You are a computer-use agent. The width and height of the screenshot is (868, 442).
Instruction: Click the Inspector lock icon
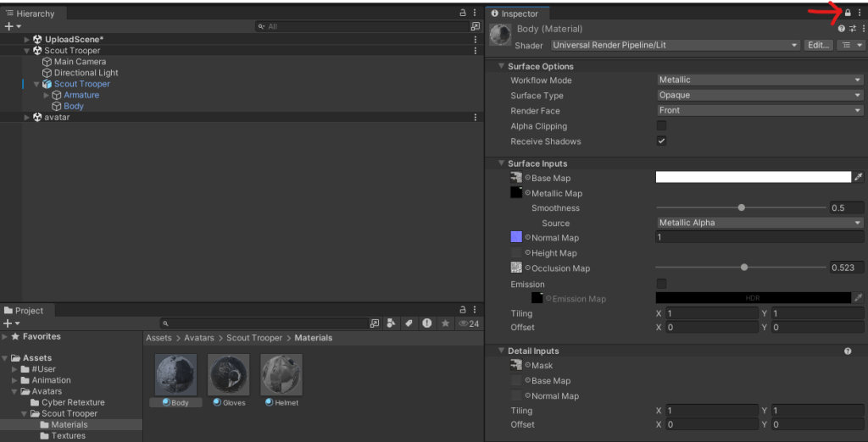click(848, 14)
